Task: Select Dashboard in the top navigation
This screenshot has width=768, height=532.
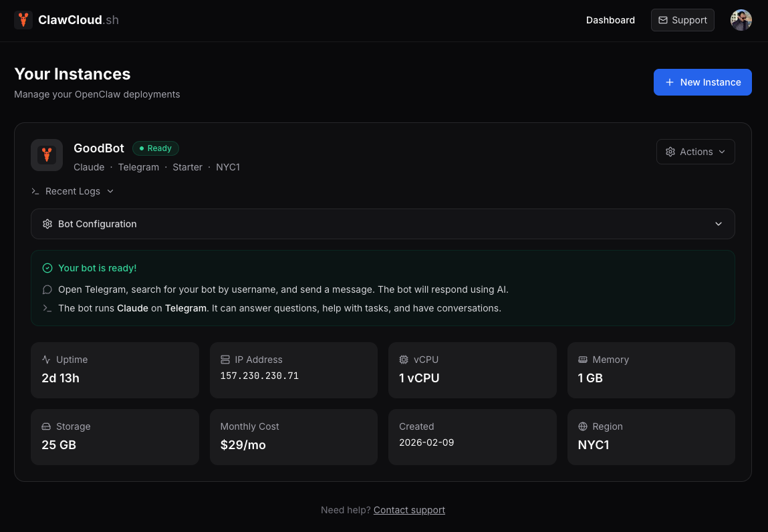Action: pyautogui.click(x=610, y=20)
